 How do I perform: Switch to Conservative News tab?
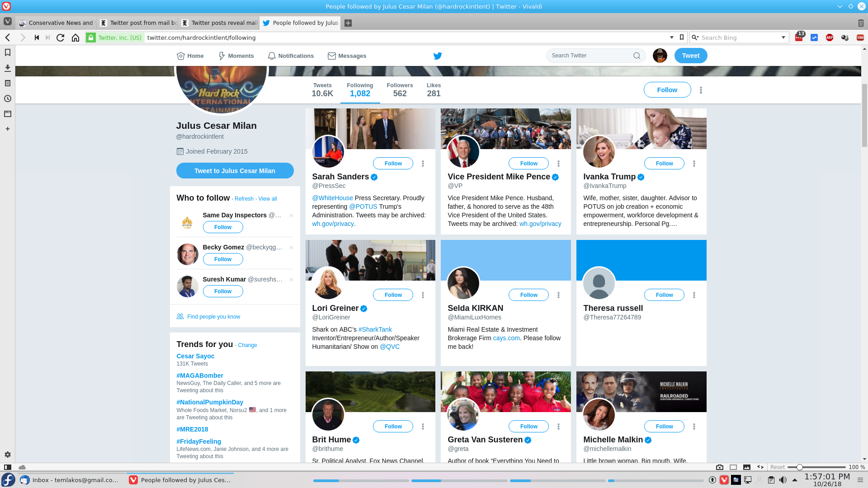[x=57, y=23]
